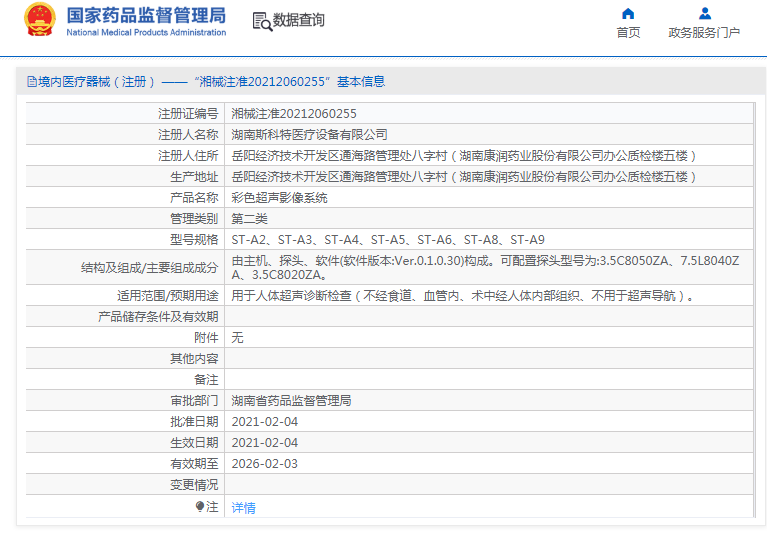Click management category value 第二类

point(249,219)
